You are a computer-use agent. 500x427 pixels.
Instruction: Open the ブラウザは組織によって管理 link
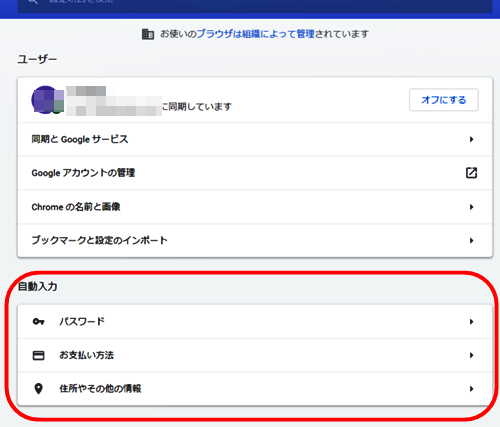[256, 34]
